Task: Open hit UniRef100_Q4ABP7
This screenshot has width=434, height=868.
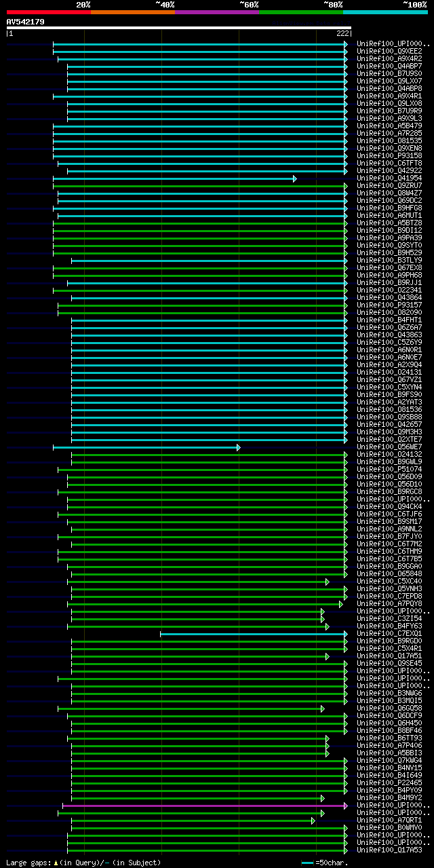Action: pos(389,67)
